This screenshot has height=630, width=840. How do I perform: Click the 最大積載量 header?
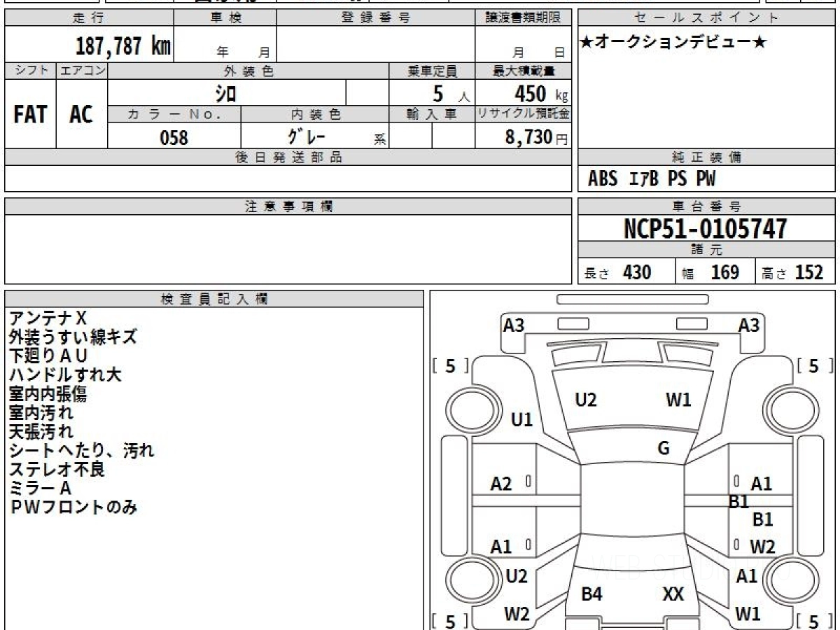pos(524,71)
